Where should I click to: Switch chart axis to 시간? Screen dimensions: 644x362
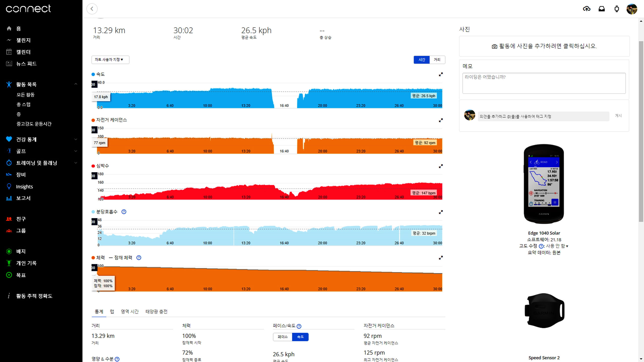coord(422,60)
